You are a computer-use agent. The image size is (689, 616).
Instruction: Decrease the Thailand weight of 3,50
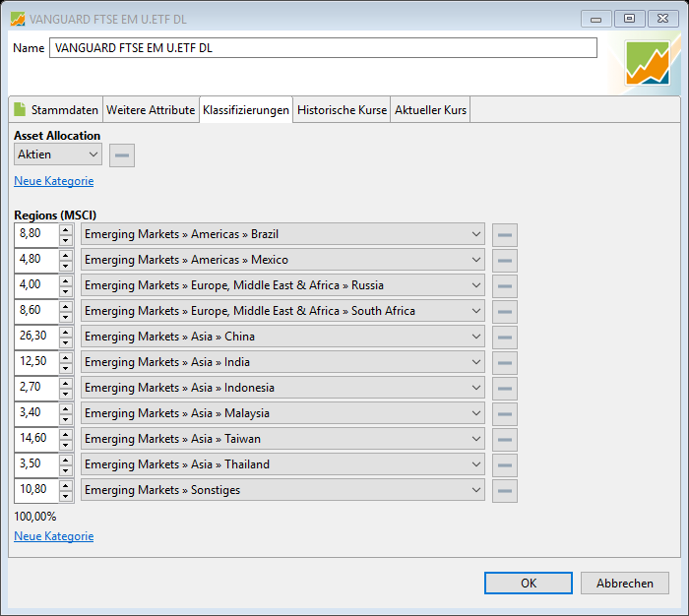(66, 470)
